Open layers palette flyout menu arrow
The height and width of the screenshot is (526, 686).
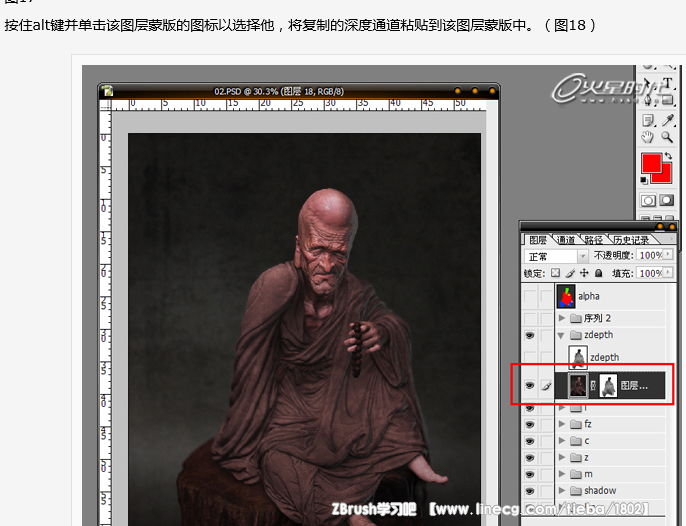671,238
